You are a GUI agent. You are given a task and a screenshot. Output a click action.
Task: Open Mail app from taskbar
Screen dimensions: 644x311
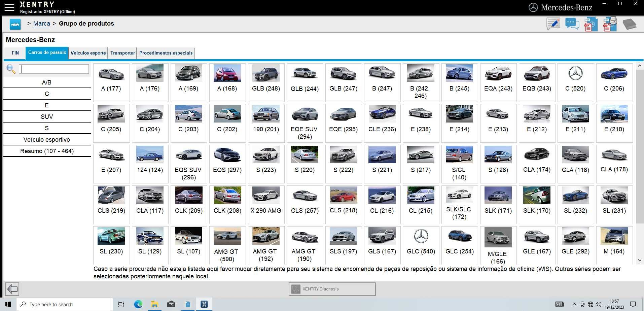(x=171, y=304)
